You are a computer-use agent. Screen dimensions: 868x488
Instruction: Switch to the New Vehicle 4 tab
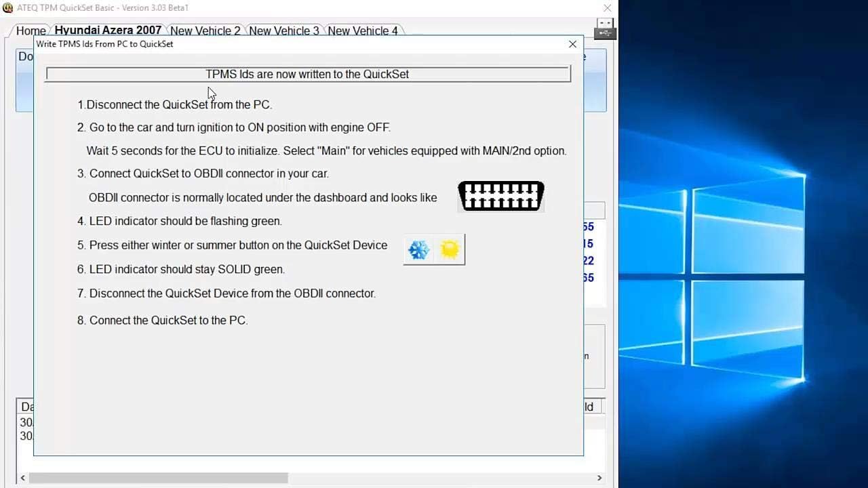tap(362, 30)
